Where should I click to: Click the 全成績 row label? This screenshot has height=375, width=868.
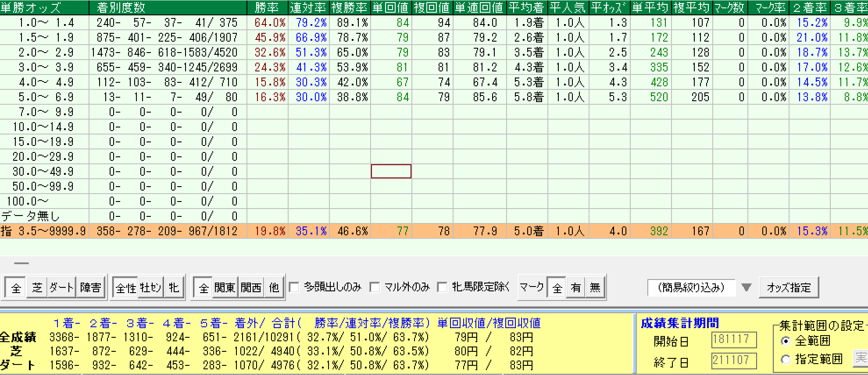[18, 337]
